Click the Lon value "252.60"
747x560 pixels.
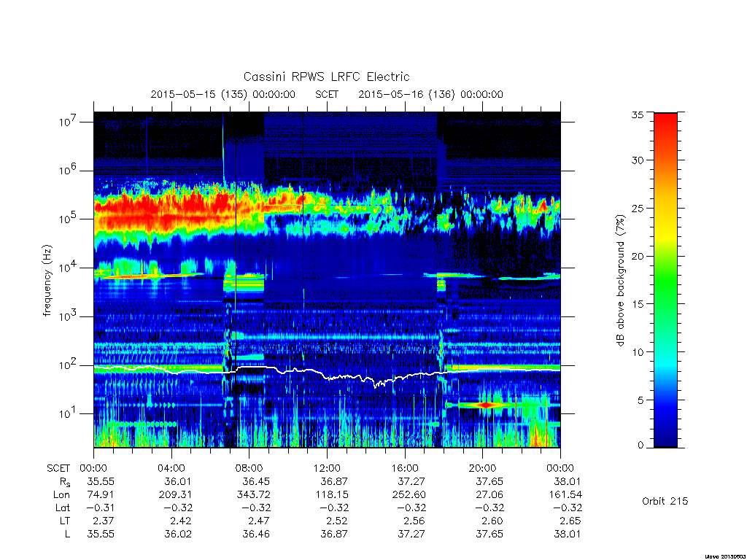(x=409, y=495)
